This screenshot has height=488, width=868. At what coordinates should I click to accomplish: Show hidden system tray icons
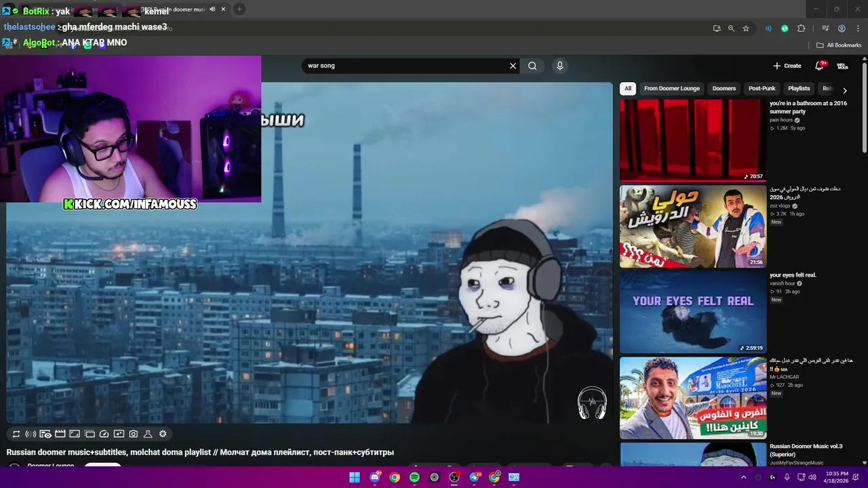click(x=743, y=477)
